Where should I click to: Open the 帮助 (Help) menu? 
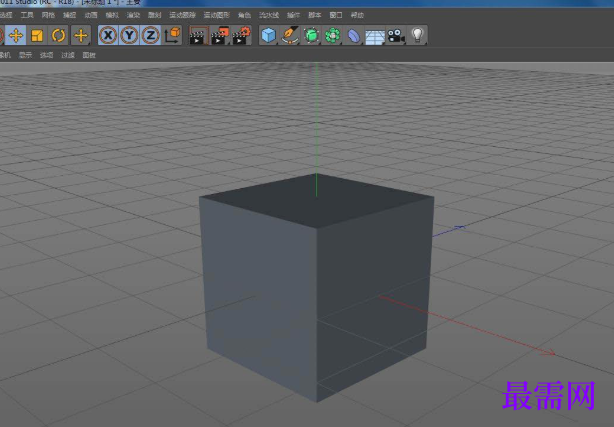pyautogui.click(x=357, y=15)
